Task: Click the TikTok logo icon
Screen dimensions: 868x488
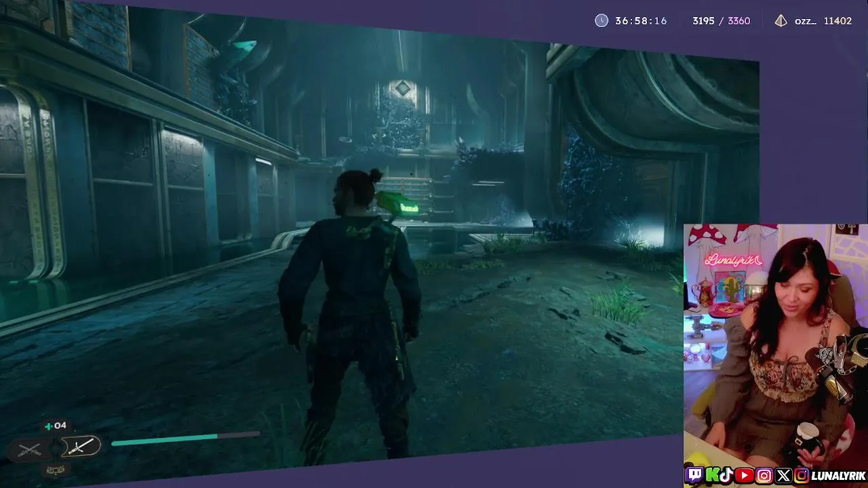Action: 726,475
